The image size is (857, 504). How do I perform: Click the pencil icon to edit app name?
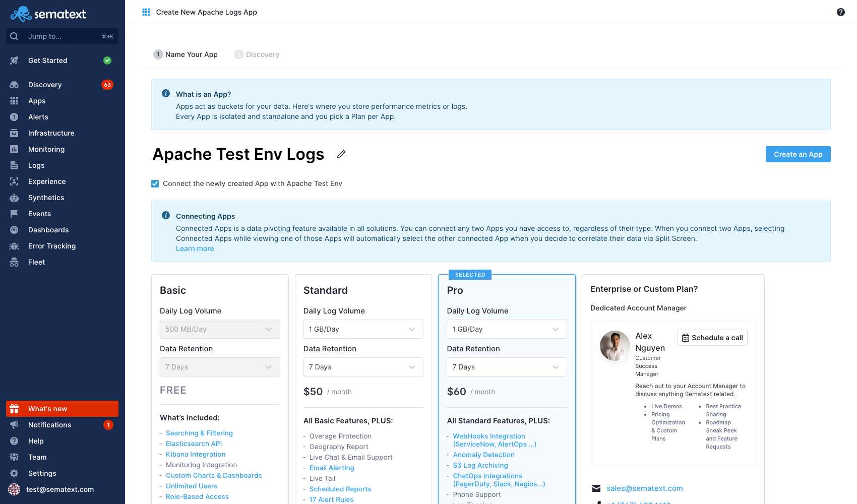pyautogui.click(x=341, y=154)
